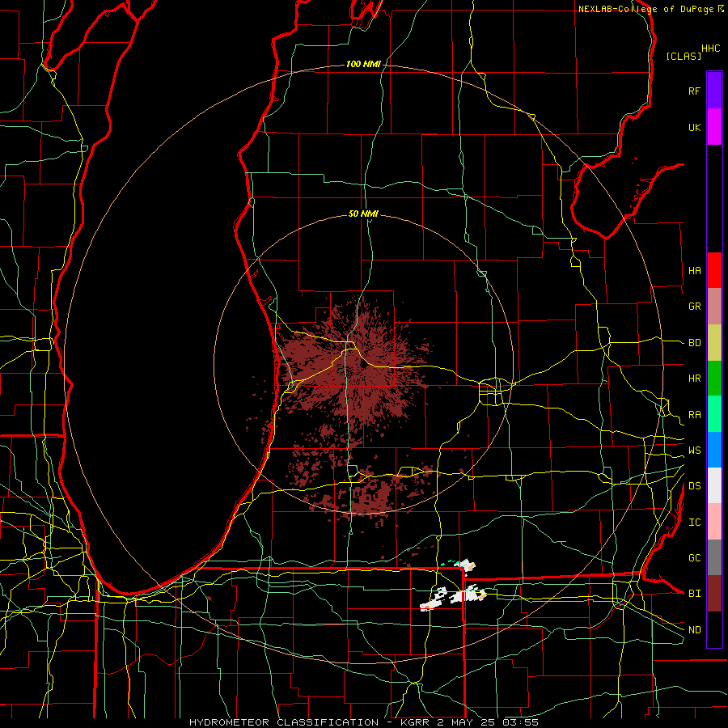
Task: Click the HA red legend swatch
Action: [714, 269]
